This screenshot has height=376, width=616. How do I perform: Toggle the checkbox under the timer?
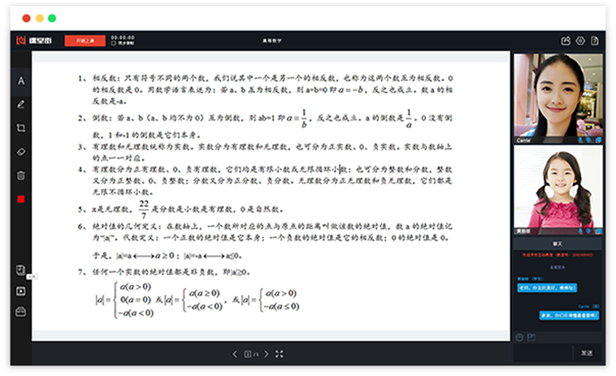114,43
